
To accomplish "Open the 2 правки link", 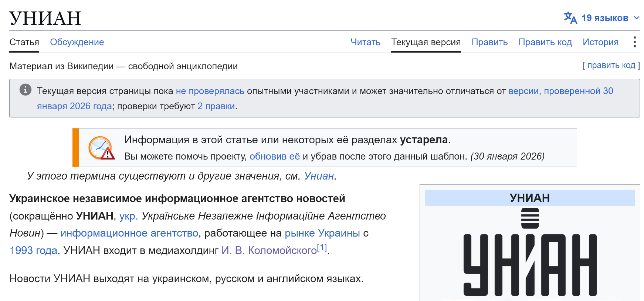I will tap(216, 106).
